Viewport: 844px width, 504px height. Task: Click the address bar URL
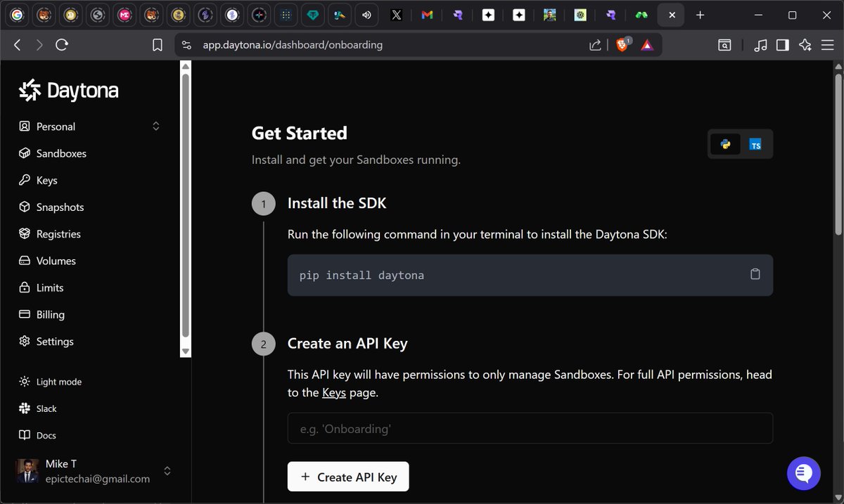point(293,45)
